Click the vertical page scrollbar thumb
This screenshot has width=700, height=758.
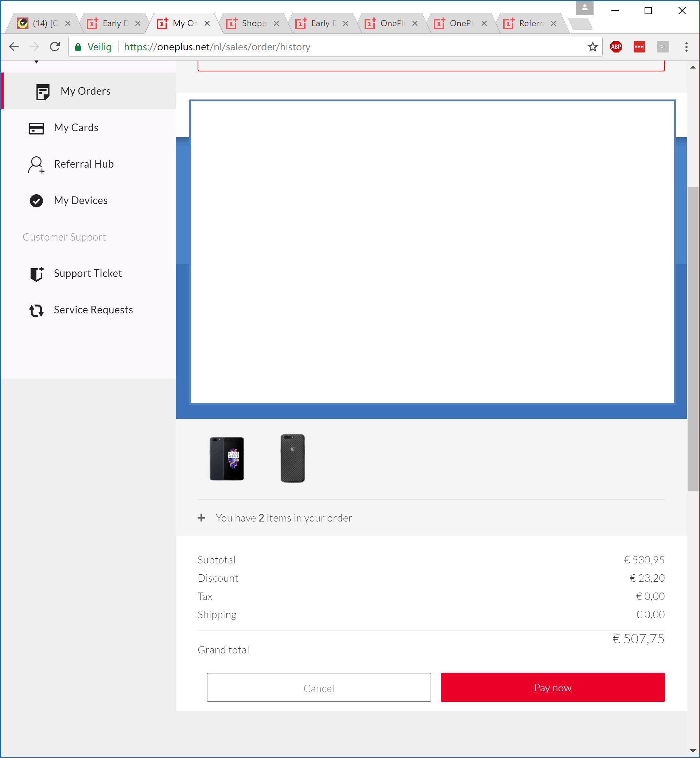coord(693,339)
